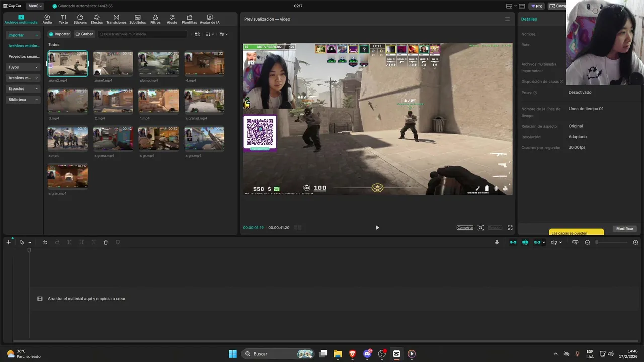
Task: Open the media sort dropdown
Action: 210,34
